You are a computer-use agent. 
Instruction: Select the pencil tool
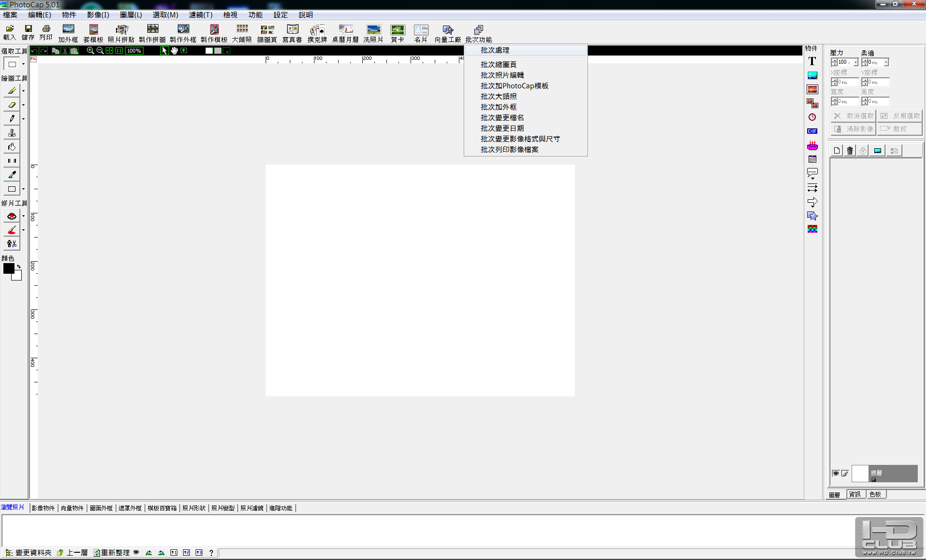pos(12,118)
